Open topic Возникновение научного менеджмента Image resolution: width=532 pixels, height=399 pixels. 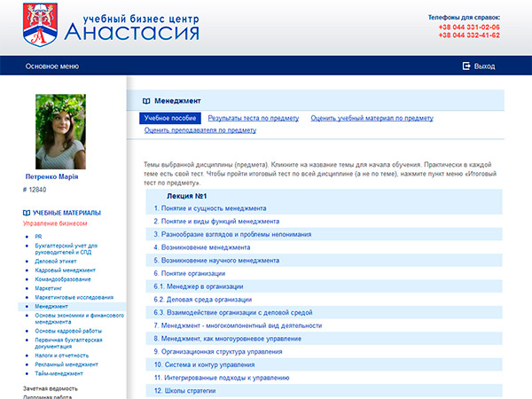pyautogui.click(x=215, y=261)
